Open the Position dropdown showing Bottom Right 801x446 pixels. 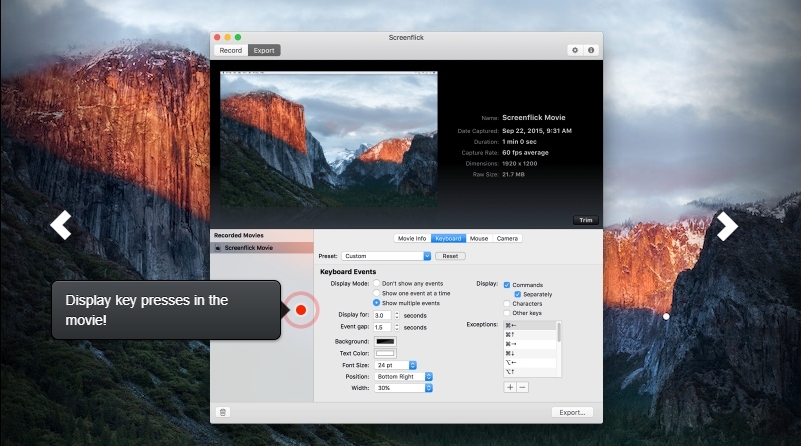(404, 377)
